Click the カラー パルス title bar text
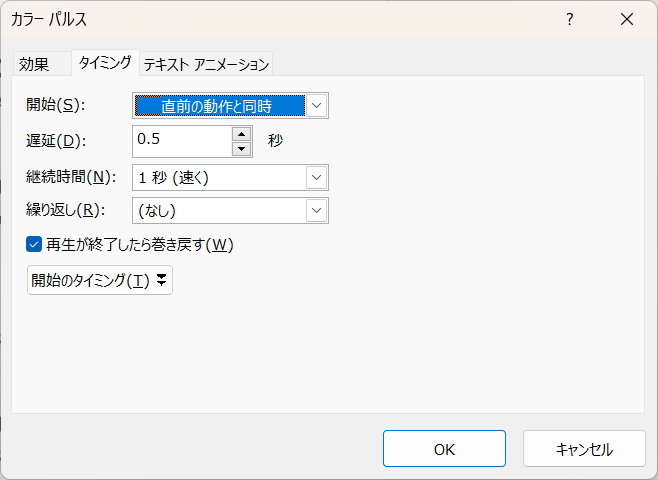 (49, 19)
